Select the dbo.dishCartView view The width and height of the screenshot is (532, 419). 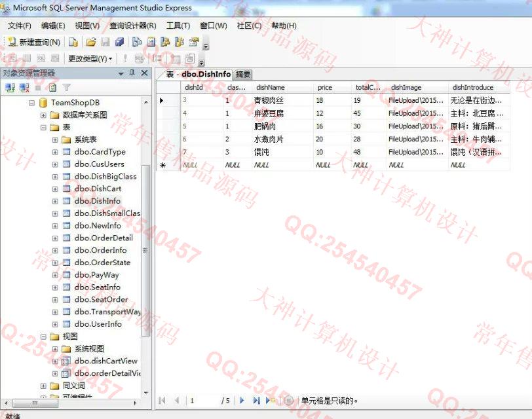click(x=106, y=361)
